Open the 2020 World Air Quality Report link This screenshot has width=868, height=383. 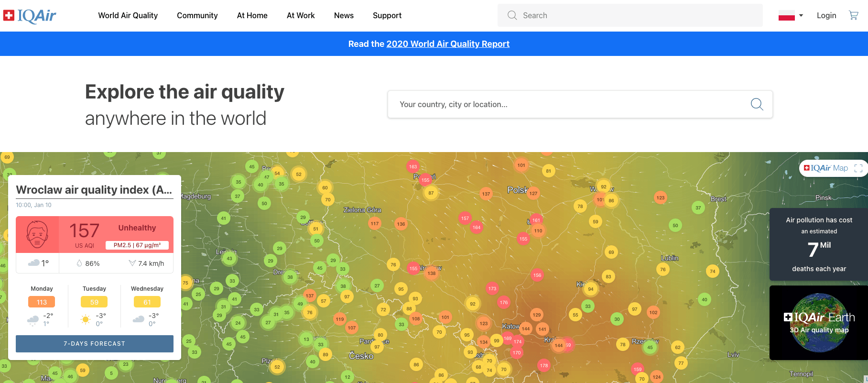click(x=447, y=44)
